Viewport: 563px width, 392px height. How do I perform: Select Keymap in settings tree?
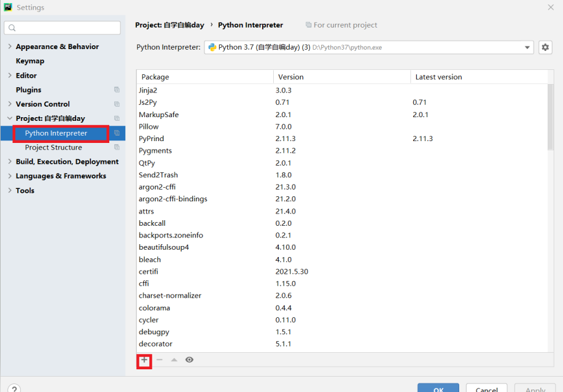(30, 61)
